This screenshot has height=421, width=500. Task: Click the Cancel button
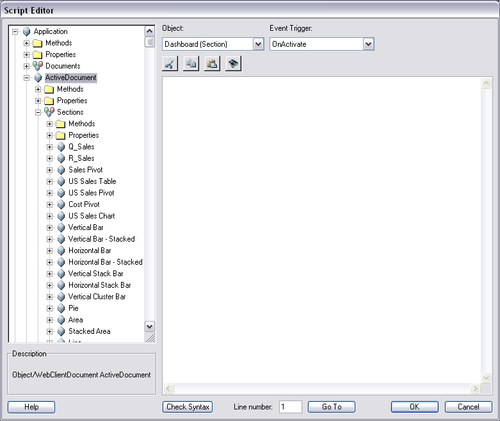click(468, 407)
